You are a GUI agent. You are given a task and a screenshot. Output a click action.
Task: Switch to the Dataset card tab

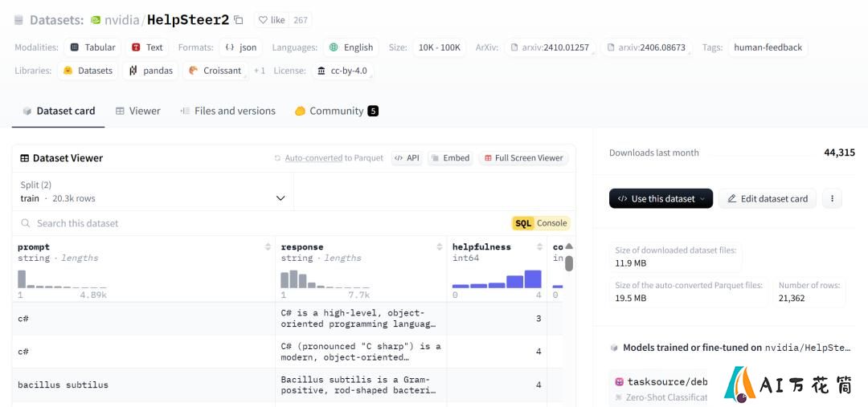[x=58, y=111]
